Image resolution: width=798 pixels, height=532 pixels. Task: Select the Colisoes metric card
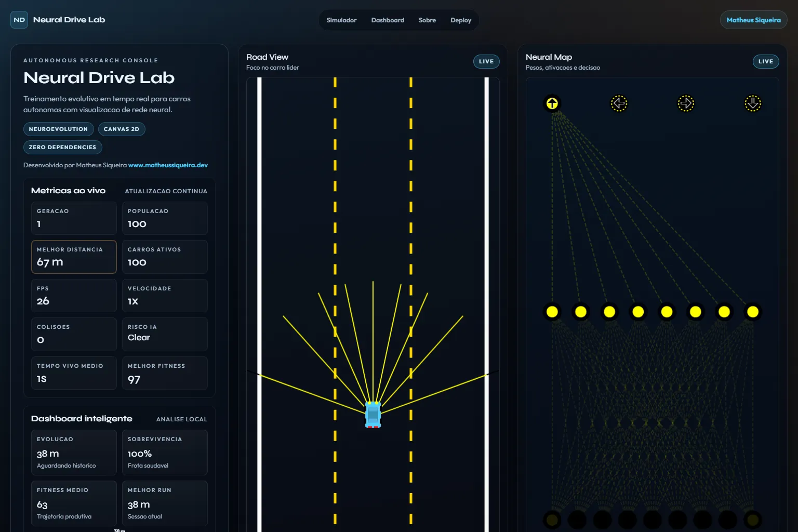[74, 334]
